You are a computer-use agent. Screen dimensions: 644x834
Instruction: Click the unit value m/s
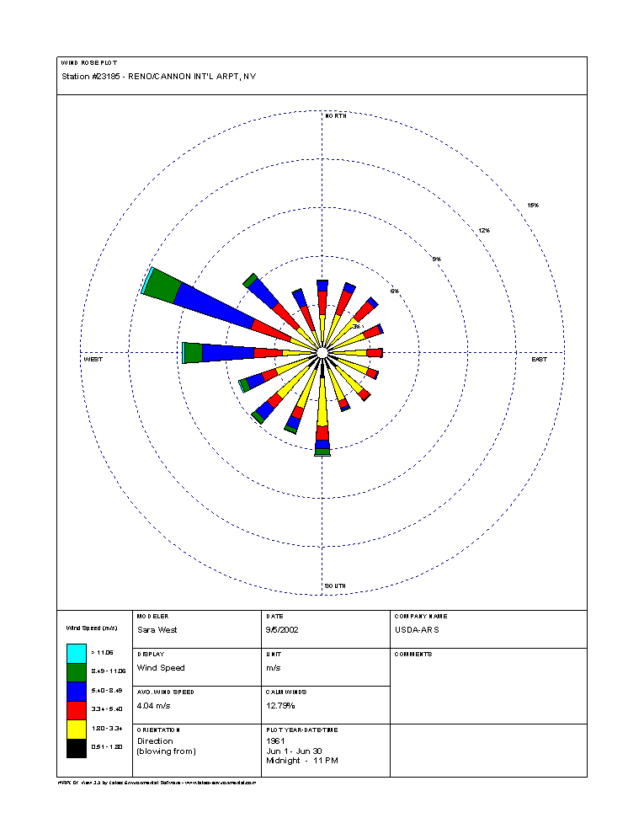(273, 668)
